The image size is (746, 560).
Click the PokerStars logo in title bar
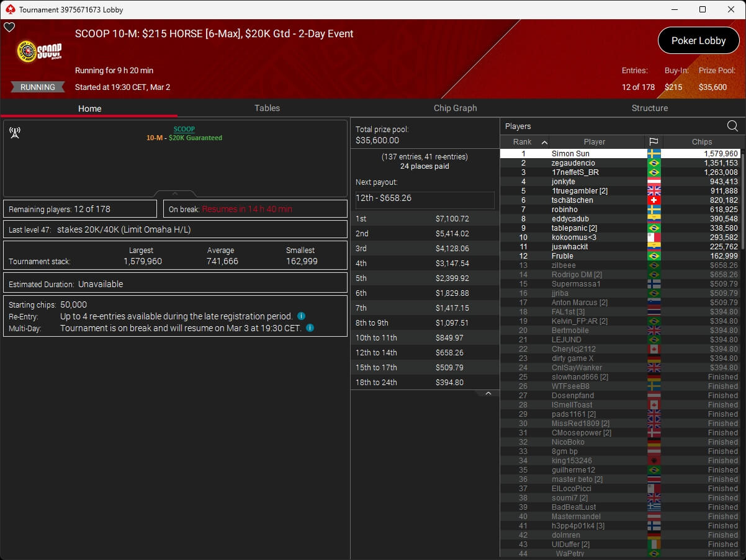pyautogui.click(x=10, y=9)
